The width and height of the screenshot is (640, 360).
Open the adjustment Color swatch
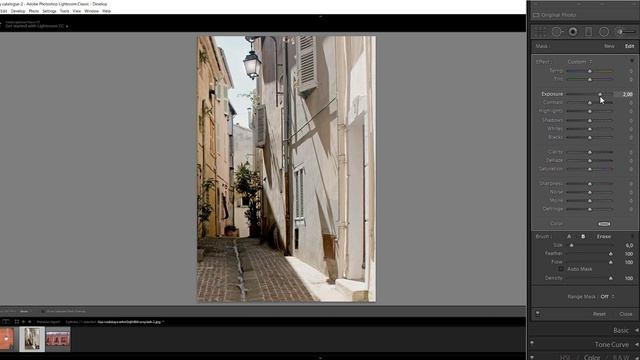pos(604,224)
